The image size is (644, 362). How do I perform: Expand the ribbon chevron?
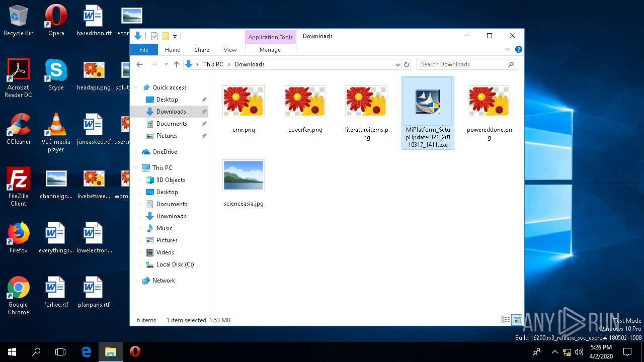coord(508,49)
